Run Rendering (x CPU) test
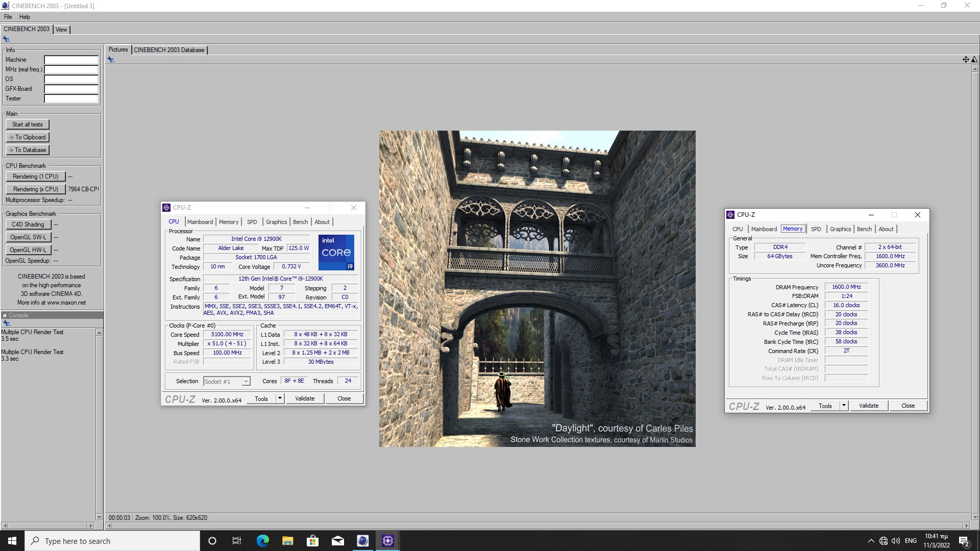The image size is (980, 551). [36, 189]
